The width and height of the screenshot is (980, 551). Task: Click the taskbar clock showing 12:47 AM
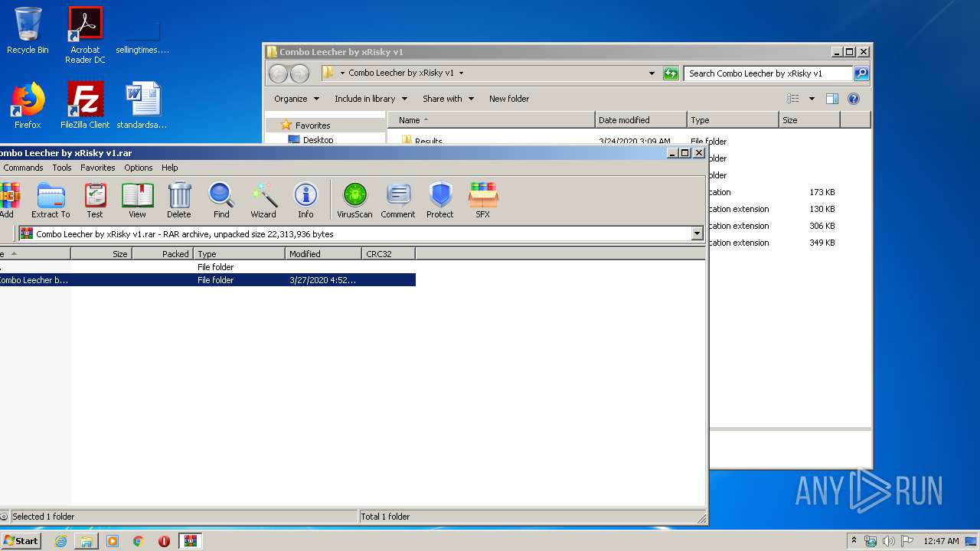click(941, 541)
